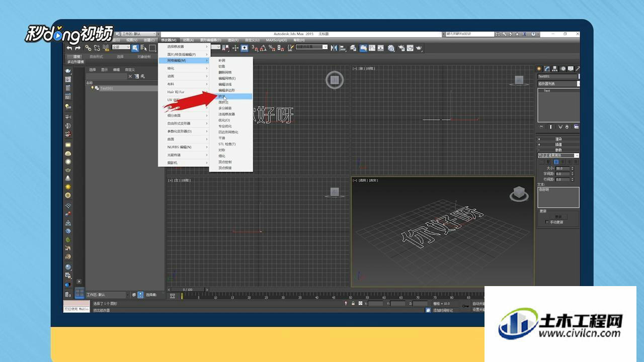This screenshot has height=362, width=644.
Task: Click the Pin Stack icon under modifier stack
Action: [541, 127]
